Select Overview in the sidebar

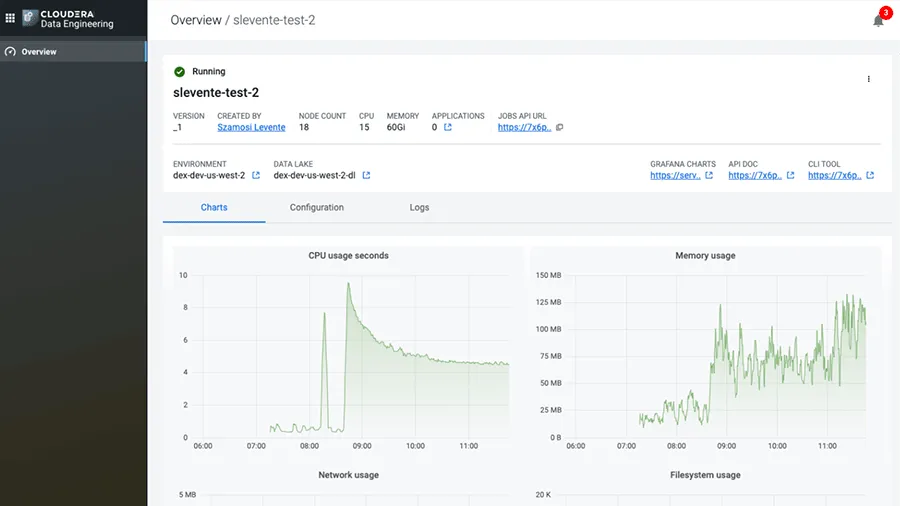(39, 52)
